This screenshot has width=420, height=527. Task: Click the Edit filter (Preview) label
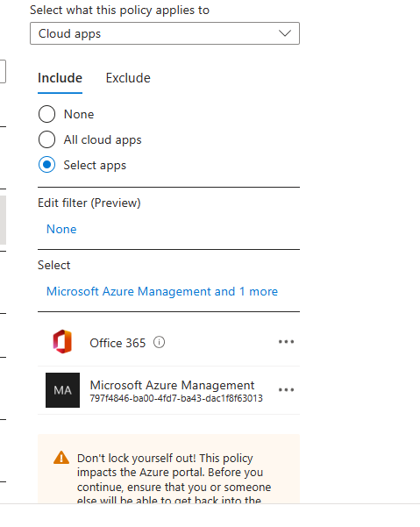point(89,203)
